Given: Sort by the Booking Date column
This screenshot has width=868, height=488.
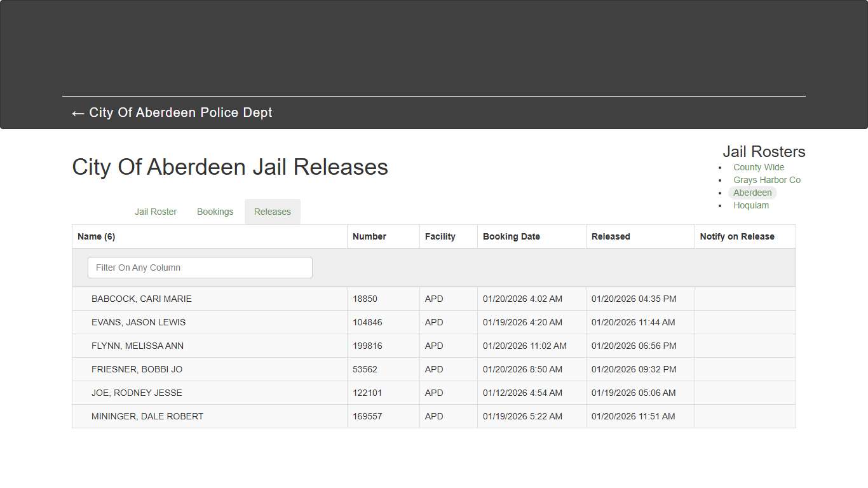Looking at the screenshot, I should [x=512, y=236].
